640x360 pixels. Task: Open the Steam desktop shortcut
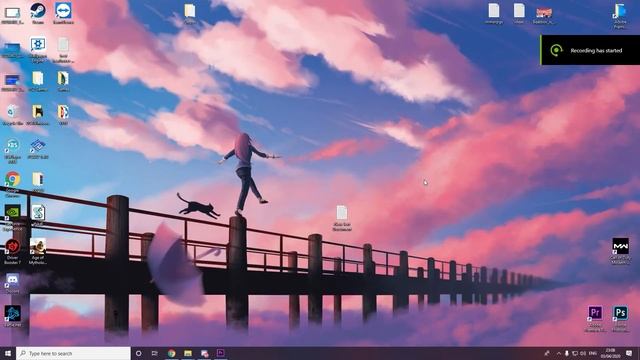(38, 13)
